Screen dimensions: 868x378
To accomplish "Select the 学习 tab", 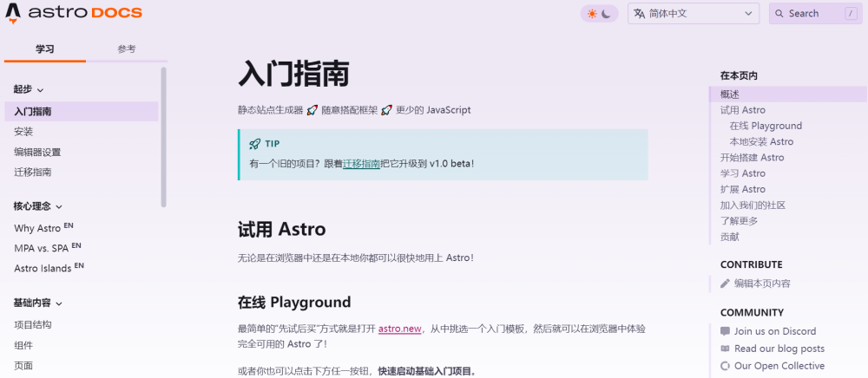I will pyautogui.click(x=45, y=49).
